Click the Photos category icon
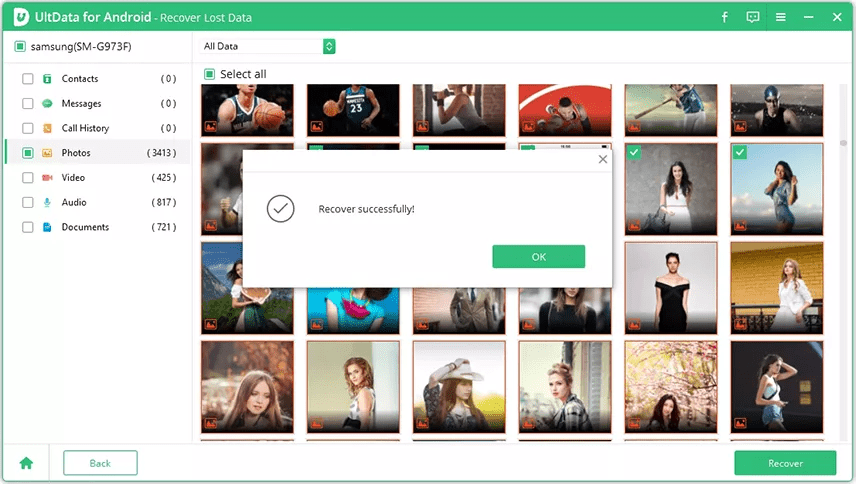 pos(47,153)
